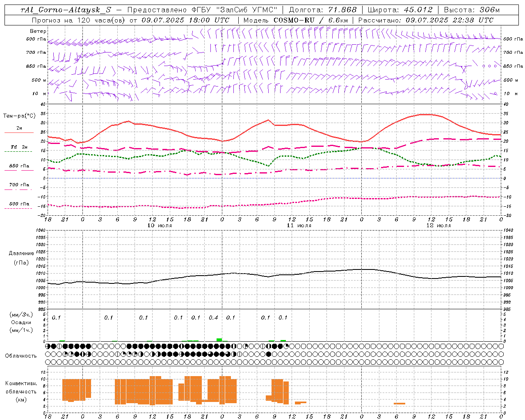Select the forecast start 09.07.2025 18:00 UTC

click(185, 20)
